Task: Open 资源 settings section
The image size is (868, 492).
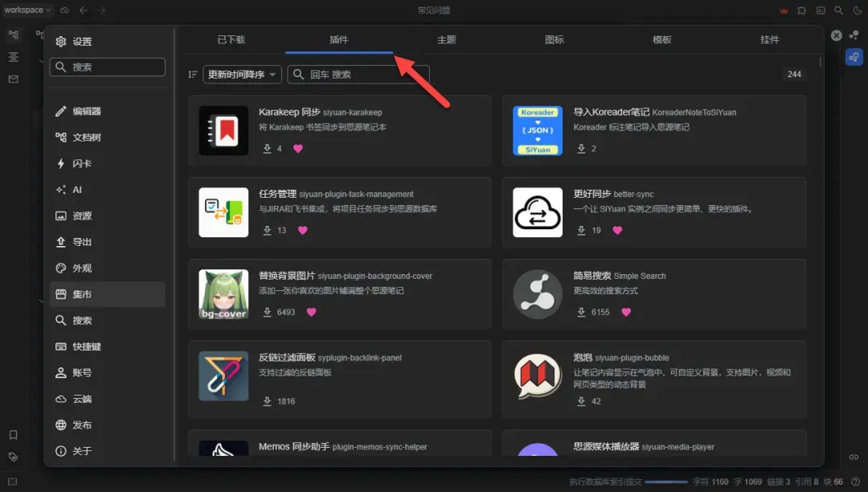Action: 108,215
